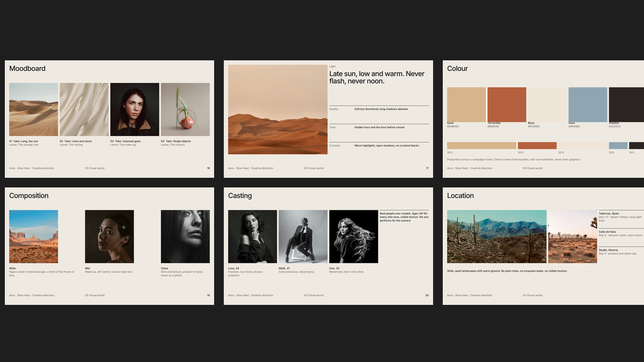The height and width of the screenshot is (362, 644).
Task: Open Lena's black-and-white portrait
Action: (252, 237)
